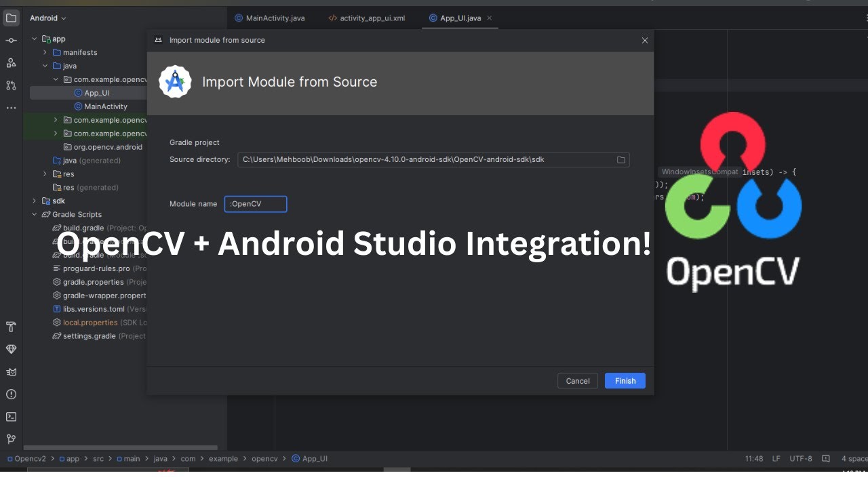Expand the manifests folder
Image resolution: width=868 pixels, height=488 pixels.
pos(45,52)
